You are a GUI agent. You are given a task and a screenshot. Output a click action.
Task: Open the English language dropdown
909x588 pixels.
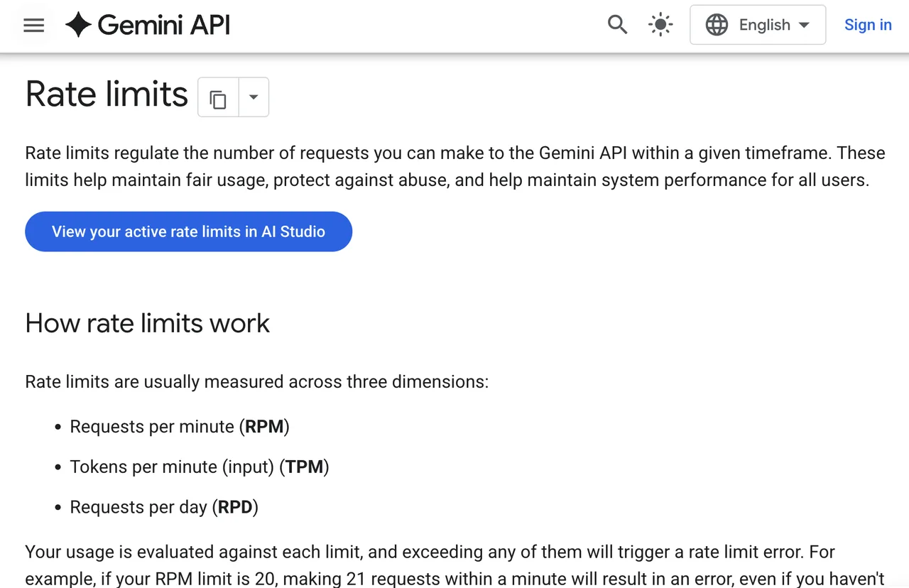[758, 25]
